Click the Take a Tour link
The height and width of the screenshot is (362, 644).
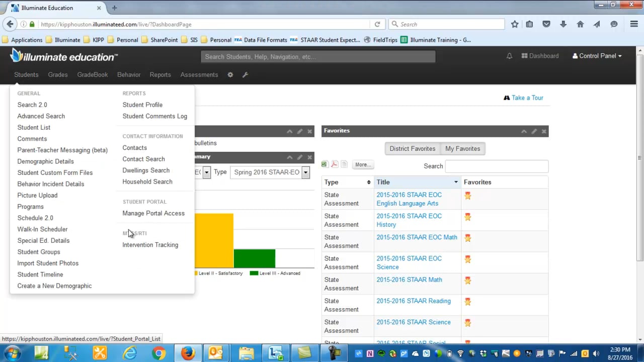click(x=527, y=98)
